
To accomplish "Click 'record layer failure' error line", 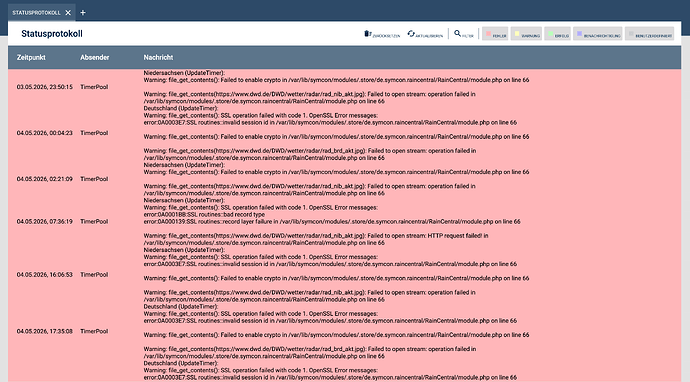I will (332, 221).
